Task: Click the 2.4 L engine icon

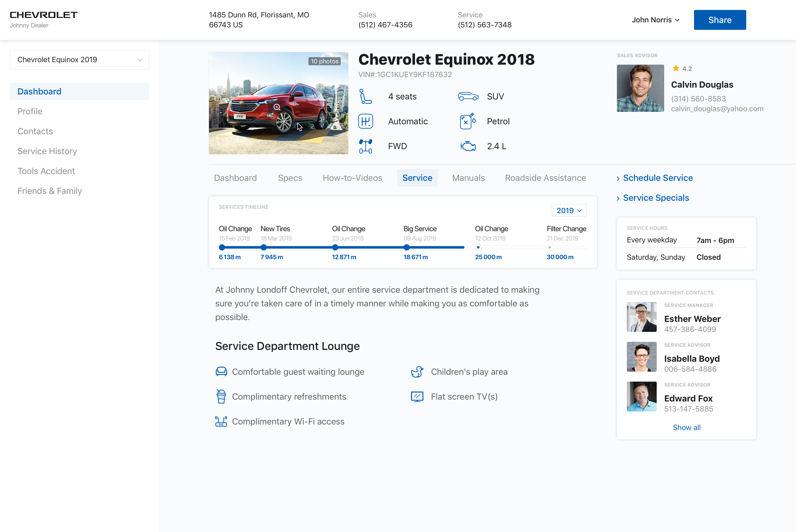Action: pyautogui.click(x=468, y=146)
